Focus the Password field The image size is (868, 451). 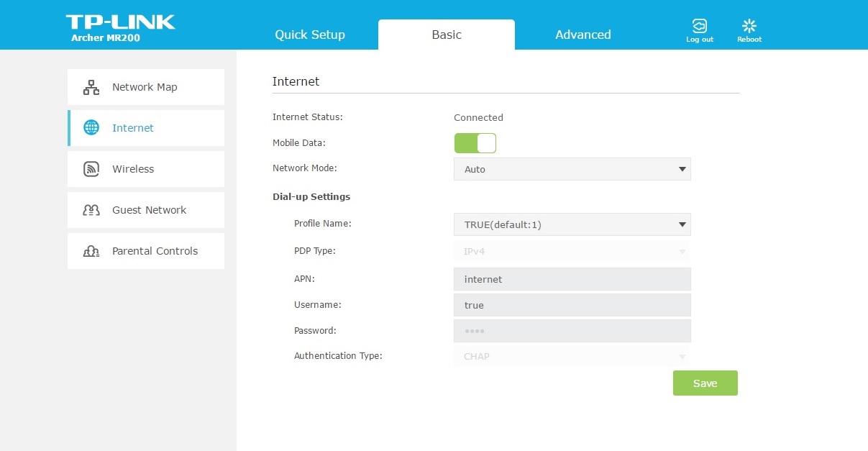tap(572, 331)
